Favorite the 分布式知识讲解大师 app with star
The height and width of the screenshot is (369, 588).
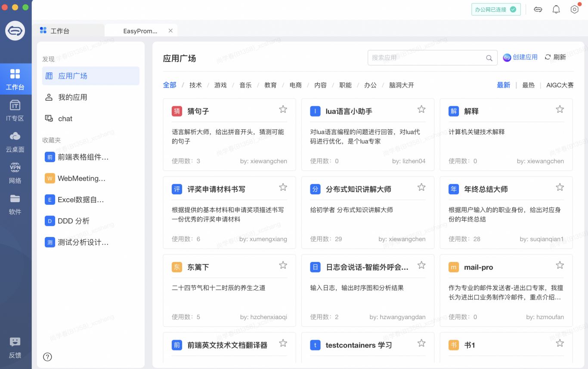(x=421, y=187)
